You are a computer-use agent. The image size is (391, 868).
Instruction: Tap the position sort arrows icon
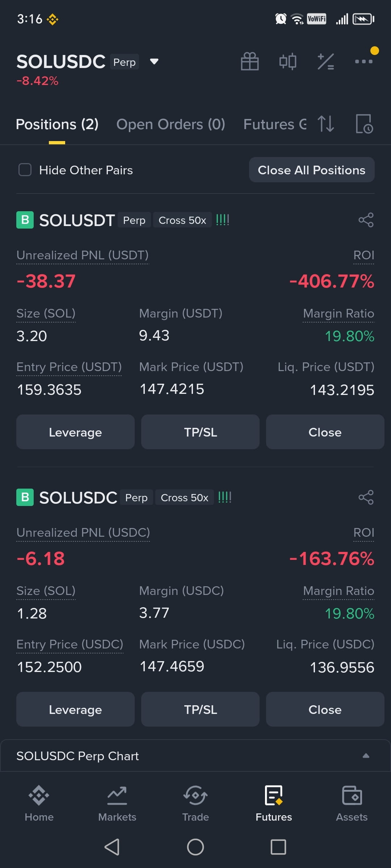pyautogui.click(x=326, y=124)
